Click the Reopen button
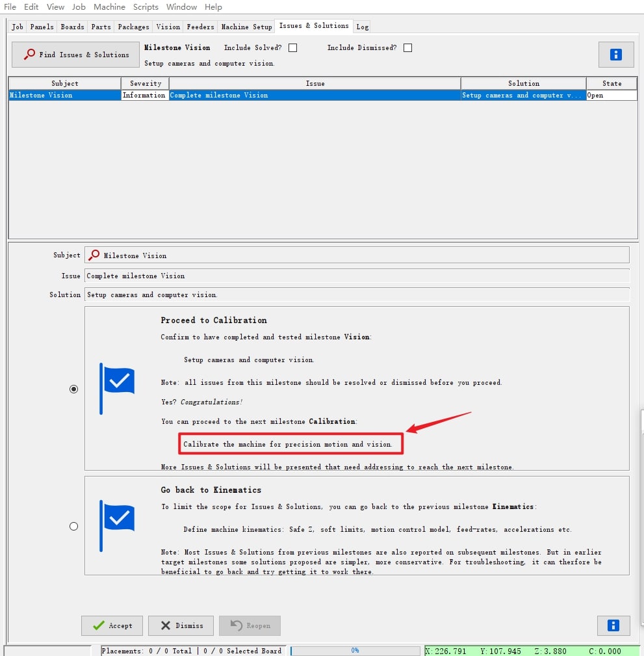Viewport: 644px width, 656px height. pyautogui.click(x=250, y=625)
